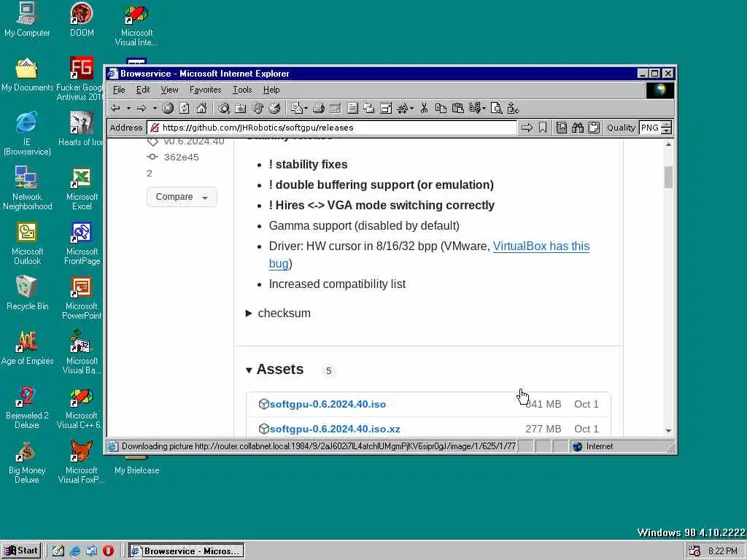Select the DOOM desktop shortcut
Screen dimensions: 747x560
click(x=82, y=20)
